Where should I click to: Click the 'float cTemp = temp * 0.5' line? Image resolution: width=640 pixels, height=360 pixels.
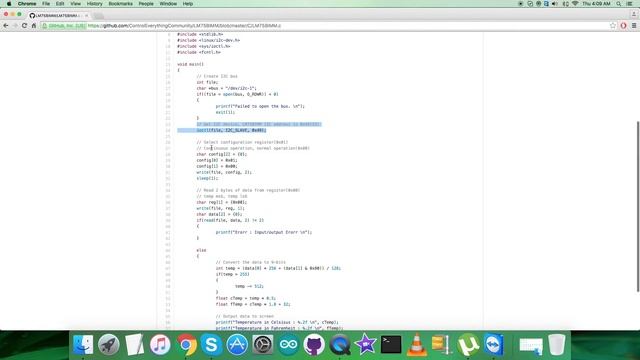pyautogui.click(x=246, y=298)
